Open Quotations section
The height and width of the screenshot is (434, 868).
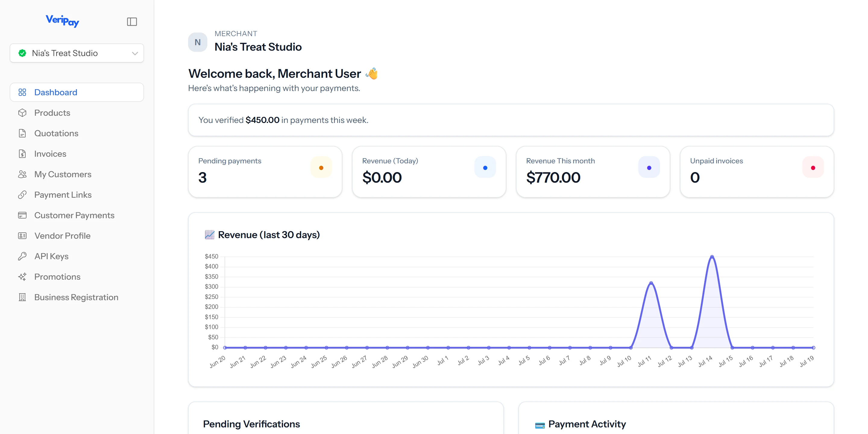click(x=77, y=134)
